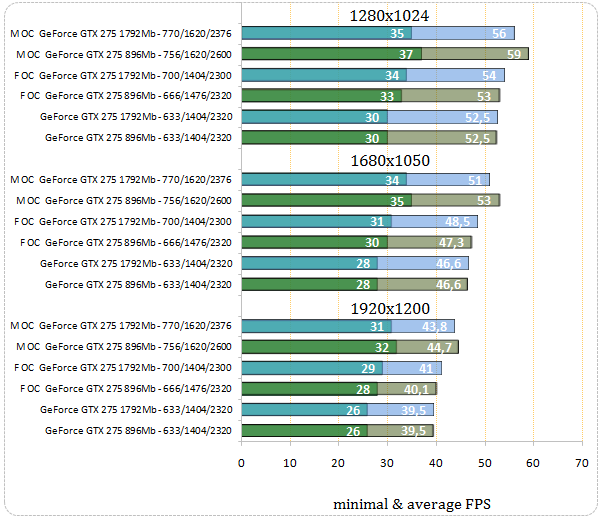
Task: Select 'M OC GeForce GTX 275 896Mb' label under 1920x1200
Action: 124,347
